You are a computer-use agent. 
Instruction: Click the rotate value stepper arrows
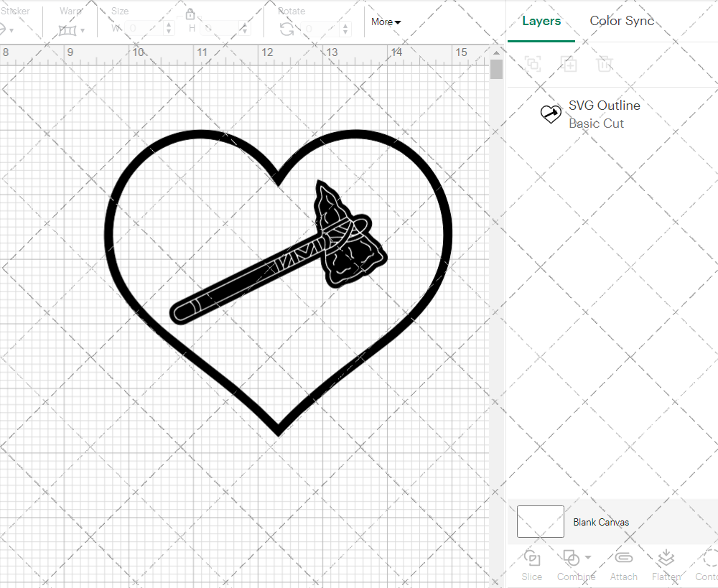click(347, 29)
